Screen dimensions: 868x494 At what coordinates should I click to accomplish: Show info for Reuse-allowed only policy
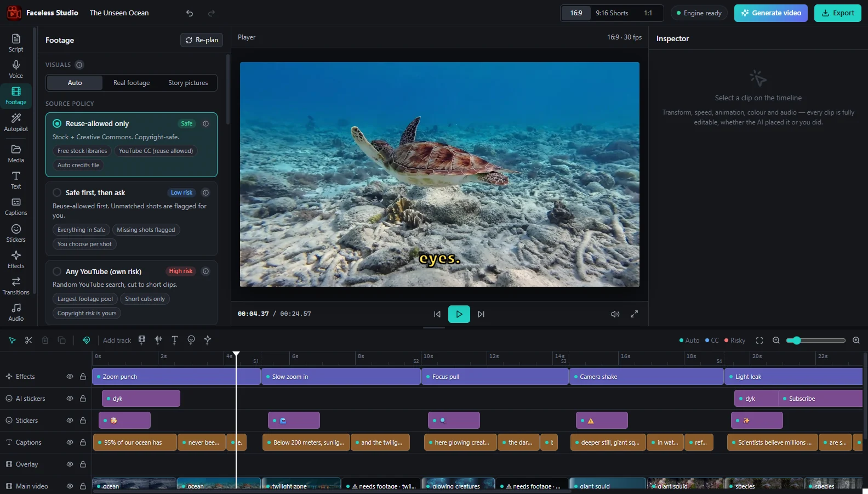pyautogui.click(x=205, y=124)
